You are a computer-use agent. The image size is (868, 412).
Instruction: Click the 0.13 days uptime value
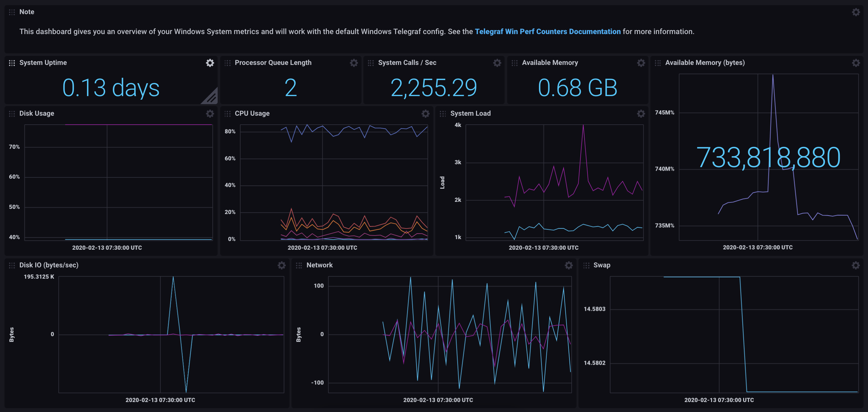coord(111,88)
